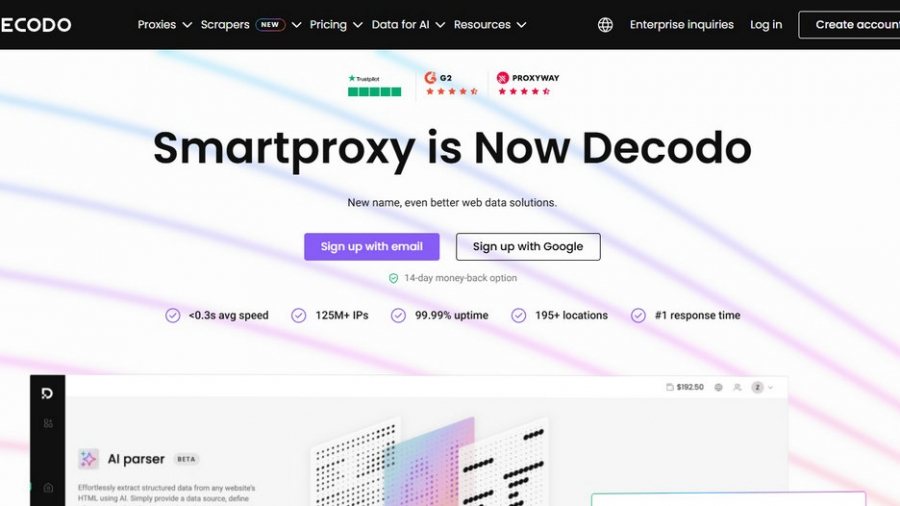Open the Data for AI navigation item
The height and width of the screenshot is (506, 900).
tap(400, 25)
